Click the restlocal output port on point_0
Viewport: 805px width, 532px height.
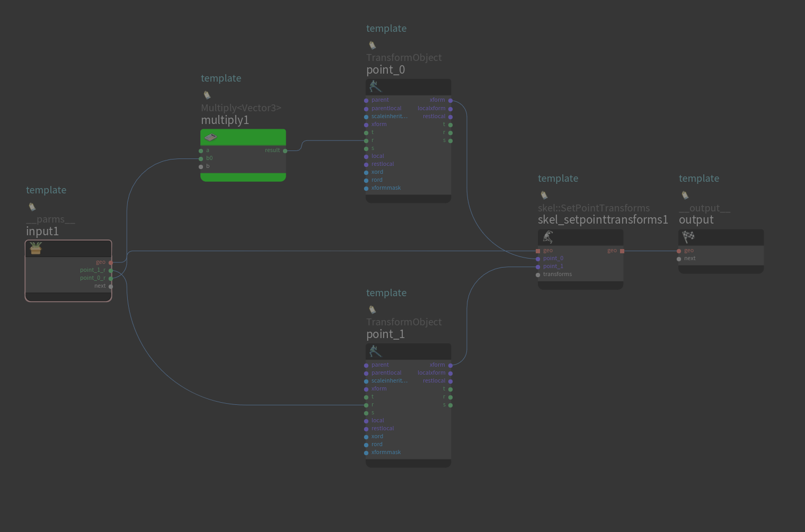pos(450,117)
